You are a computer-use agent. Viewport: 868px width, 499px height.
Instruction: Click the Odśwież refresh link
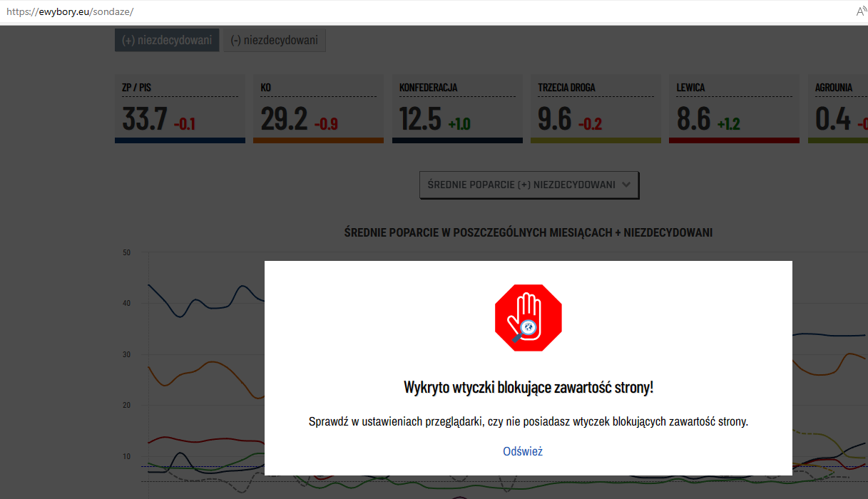(523, 451)
